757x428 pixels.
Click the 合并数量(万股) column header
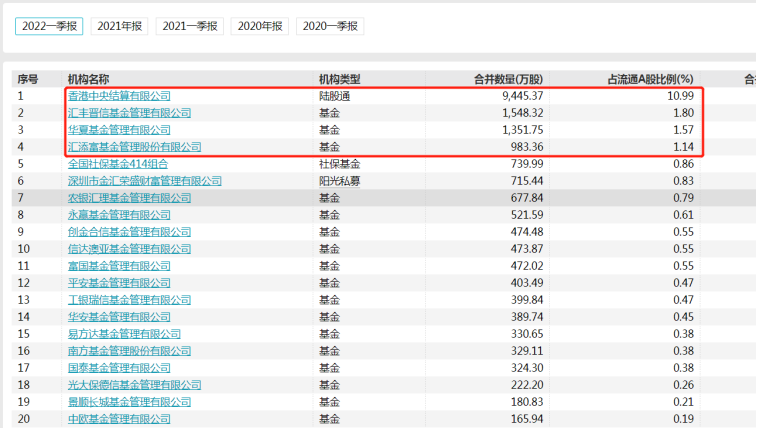[508, 79]
